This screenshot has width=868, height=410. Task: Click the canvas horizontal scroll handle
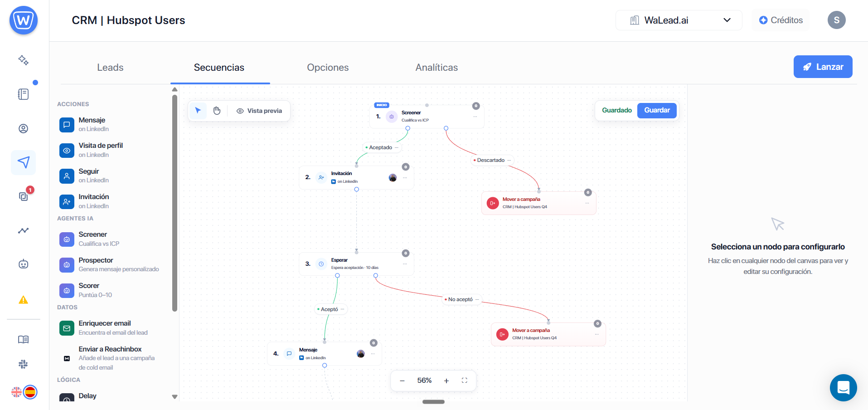click(x=433, y=402)
